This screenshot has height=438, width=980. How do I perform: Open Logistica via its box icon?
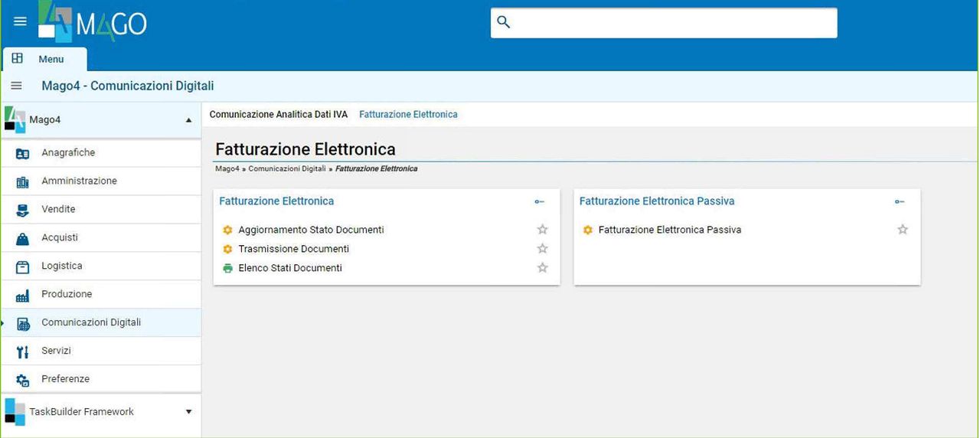click(22, 266)
